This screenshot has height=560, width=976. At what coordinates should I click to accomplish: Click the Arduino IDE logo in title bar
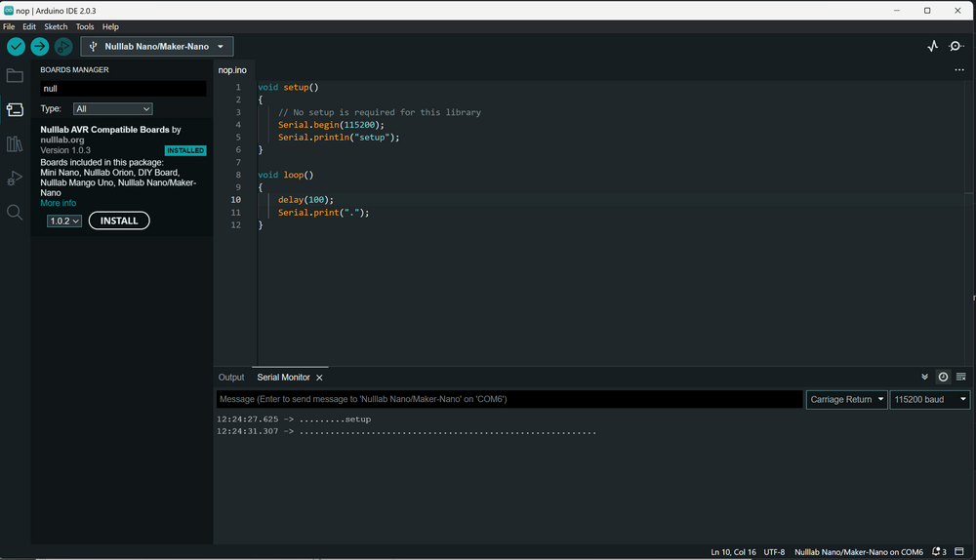coord(9,11)
